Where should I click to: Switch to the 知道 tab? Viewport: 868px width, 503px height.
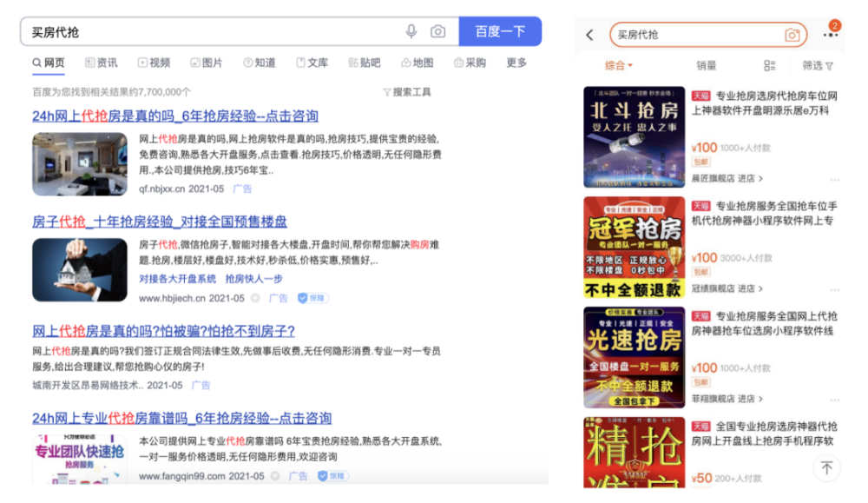(259, 63)
